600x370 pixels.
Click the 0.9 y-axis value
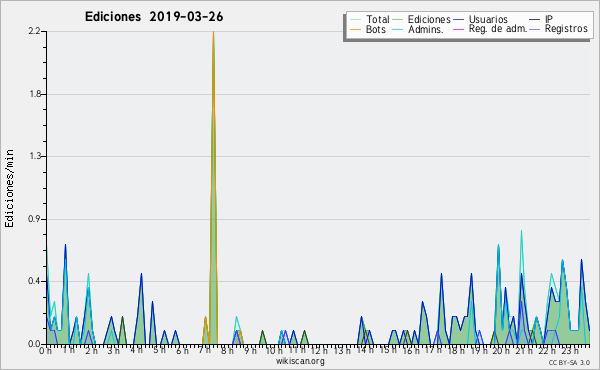tap(34, 219)
